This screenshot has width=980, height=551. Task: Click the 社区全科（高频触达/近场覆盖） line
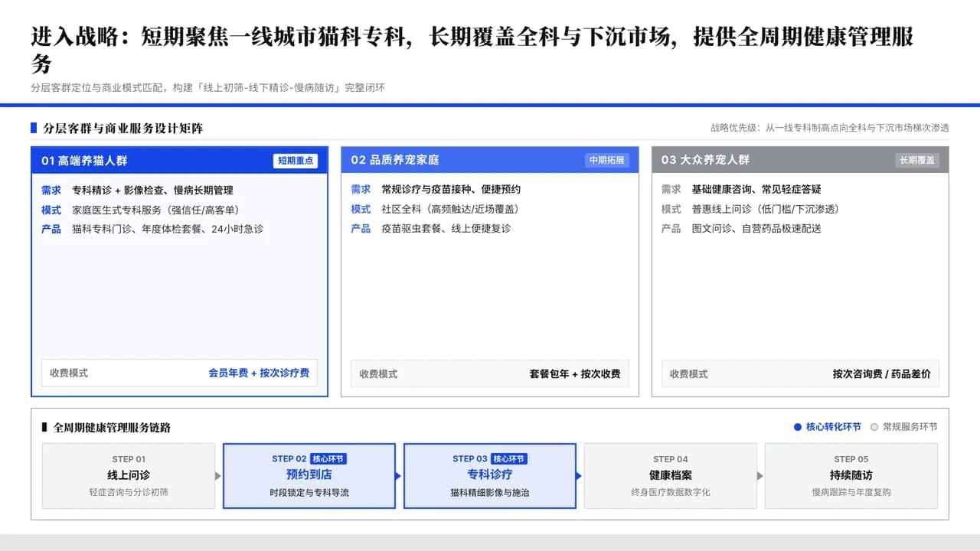click(449, 209)
